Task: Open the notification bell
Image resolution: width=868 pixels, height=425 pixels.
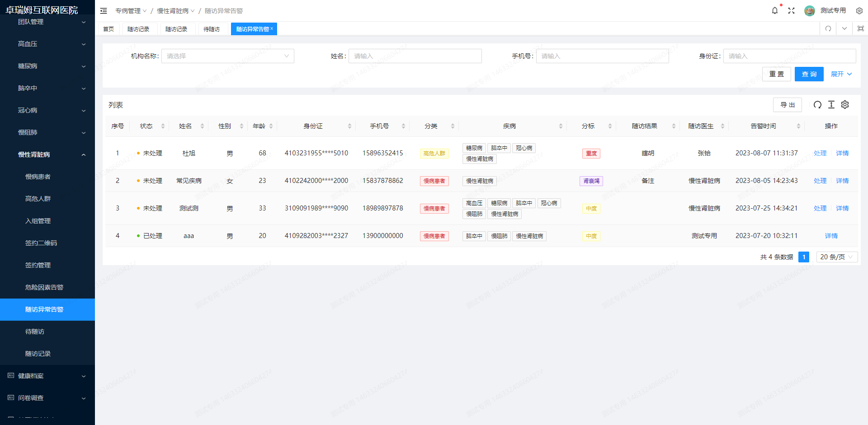Action: click(x=774, y=11)
